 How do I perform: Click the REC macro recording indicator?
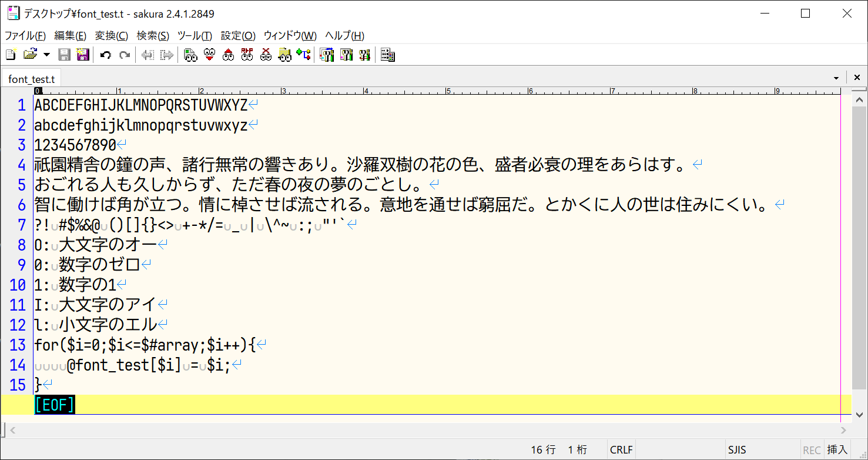click(812, 450)
